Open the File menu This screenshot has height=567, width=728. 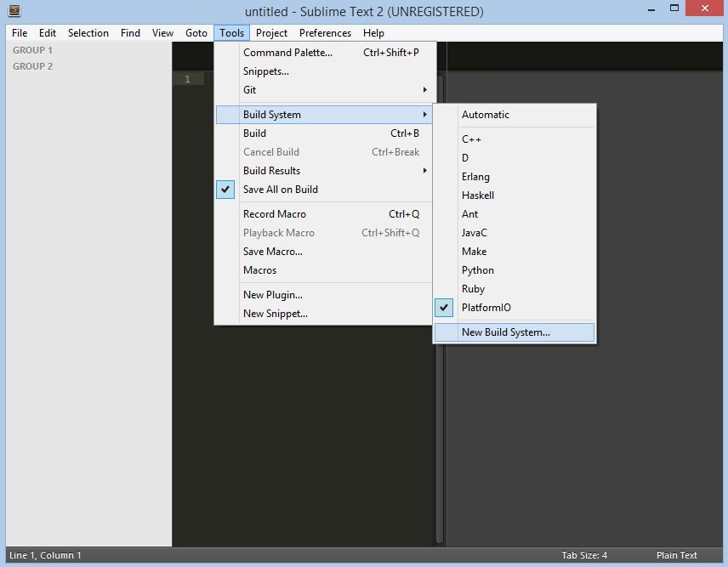point(20,33)
